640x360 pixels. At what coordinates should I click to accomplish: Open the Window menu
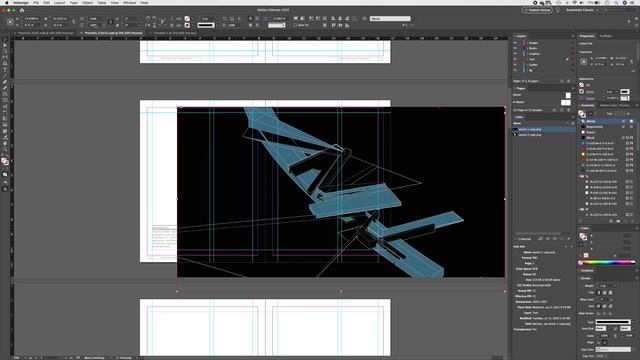(x=129, y=2)
